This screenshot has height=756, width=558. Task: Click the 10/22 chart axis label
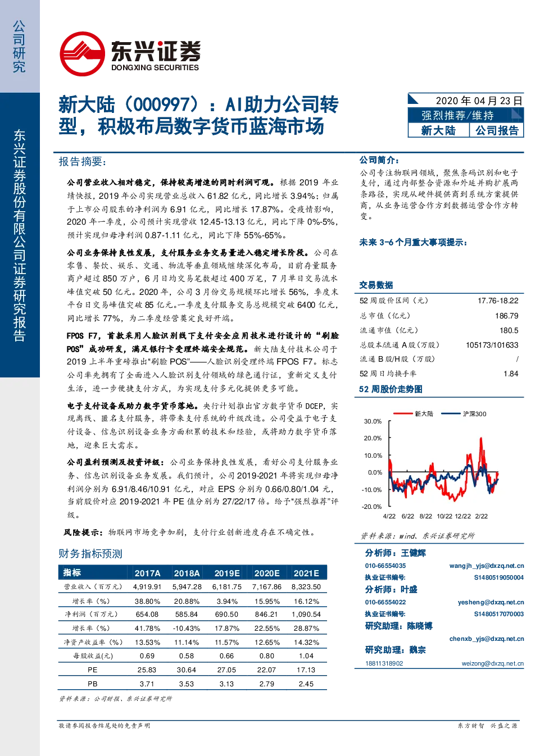click(x=444, y=516)
